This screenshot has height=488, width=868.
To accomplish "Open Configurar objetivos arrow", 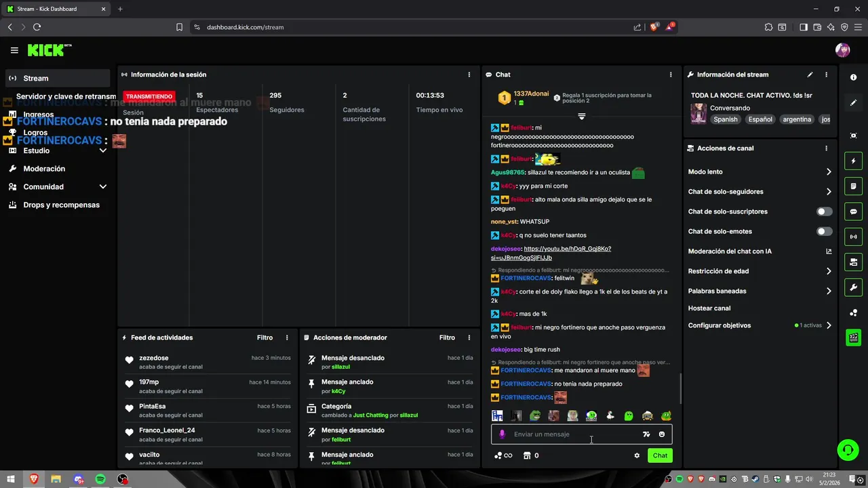I will coord(829,325).
